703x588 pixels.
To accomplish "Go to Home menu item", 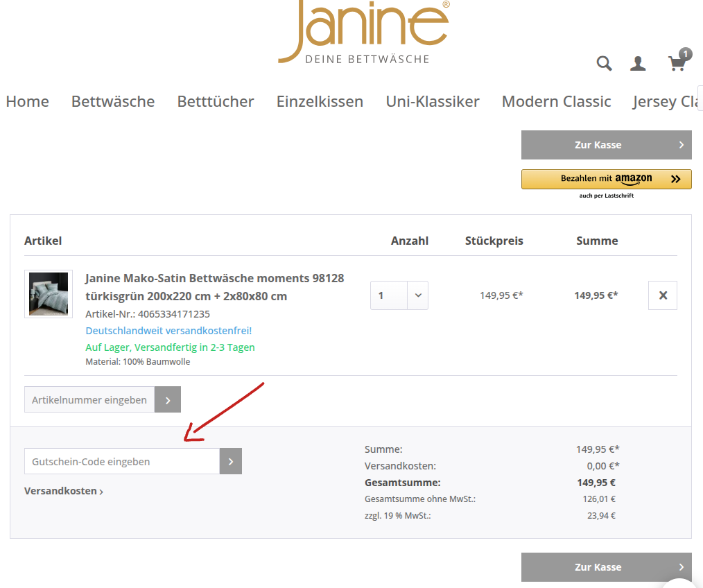I will [27, 101].
